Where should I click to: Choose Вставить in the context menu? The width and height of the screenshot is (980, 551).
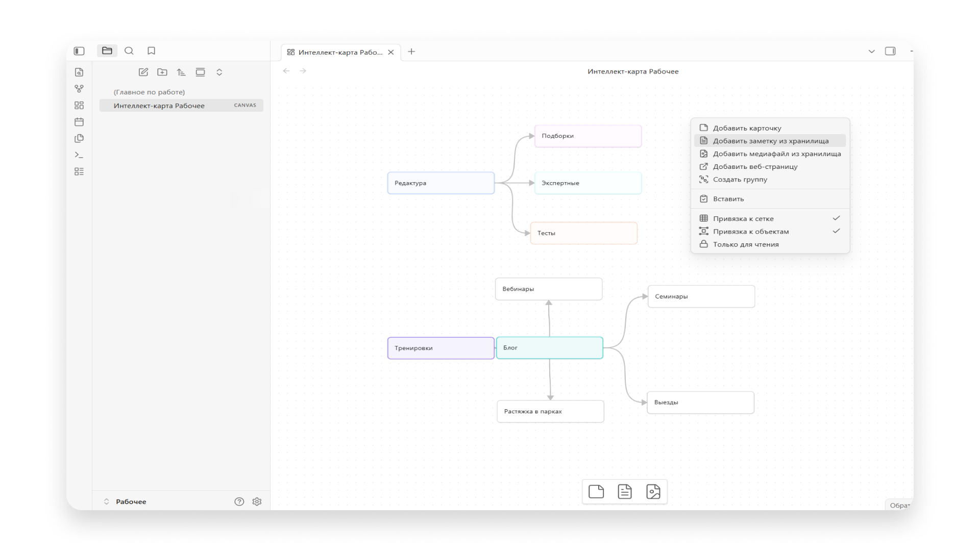pyautogui.click(x=770, y=199)
